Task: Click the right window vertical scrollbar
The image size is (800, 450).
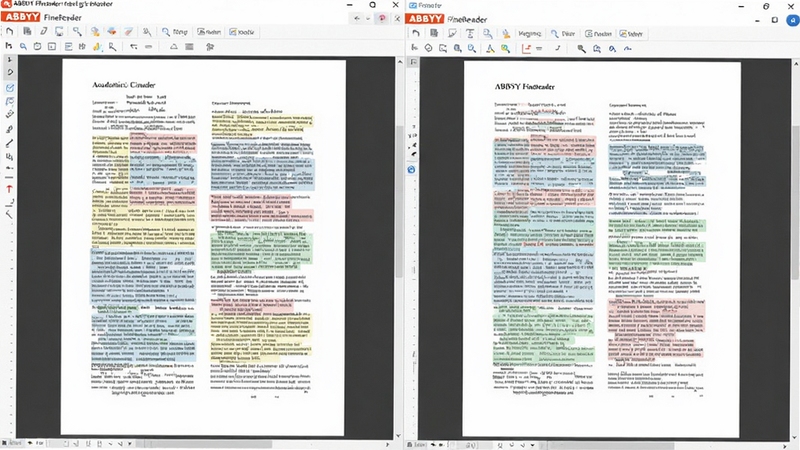Action: [x=796, y=204]
